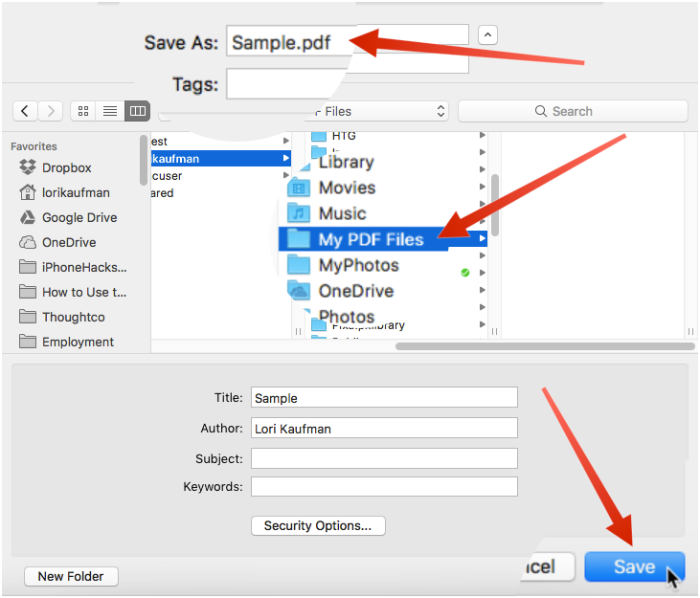Image resolution: width=700 pixels, height=598 pixels.
Task: Select the Music folder in the column
Action: click(x=342, y=213)
